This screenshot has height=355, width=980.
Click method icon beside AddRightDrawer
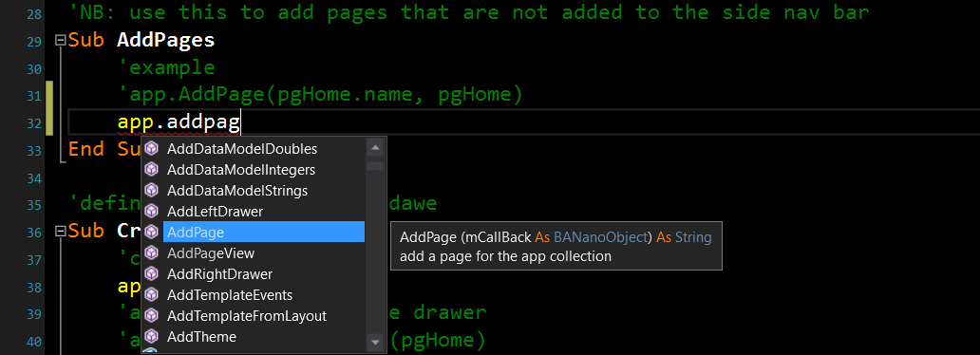click(x=151, y=273)
